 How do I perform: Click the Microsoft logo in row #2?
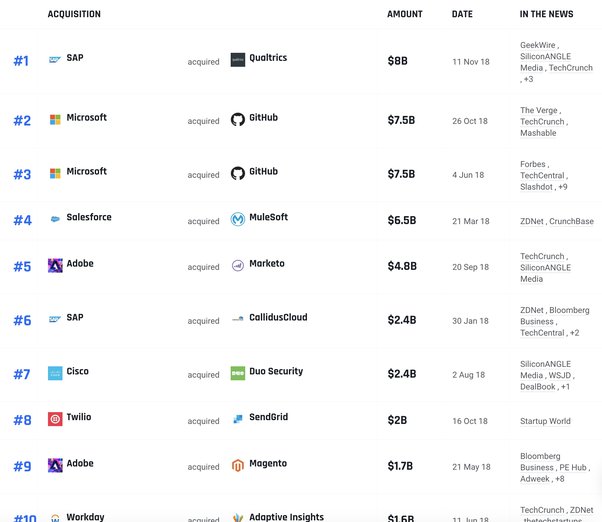coord(55,120)
